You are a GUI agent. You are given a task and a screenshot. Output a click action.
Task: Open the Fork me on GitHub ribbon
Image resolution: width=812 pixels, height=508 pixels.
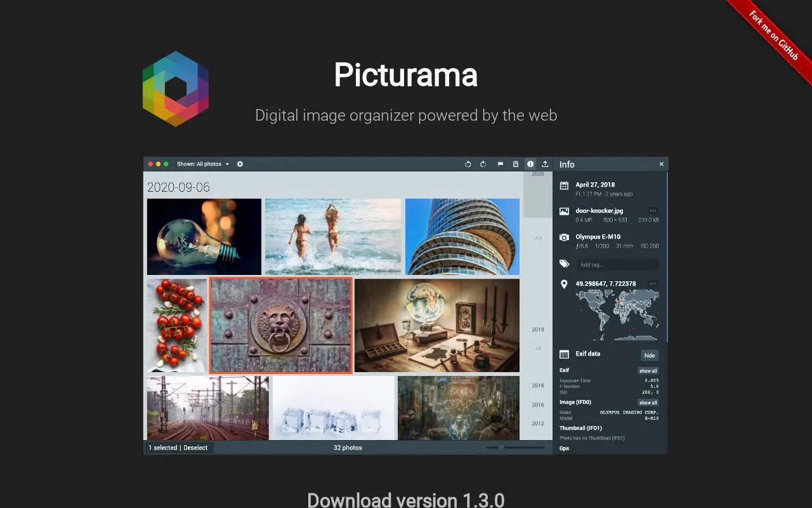click(x=773, y=36)
